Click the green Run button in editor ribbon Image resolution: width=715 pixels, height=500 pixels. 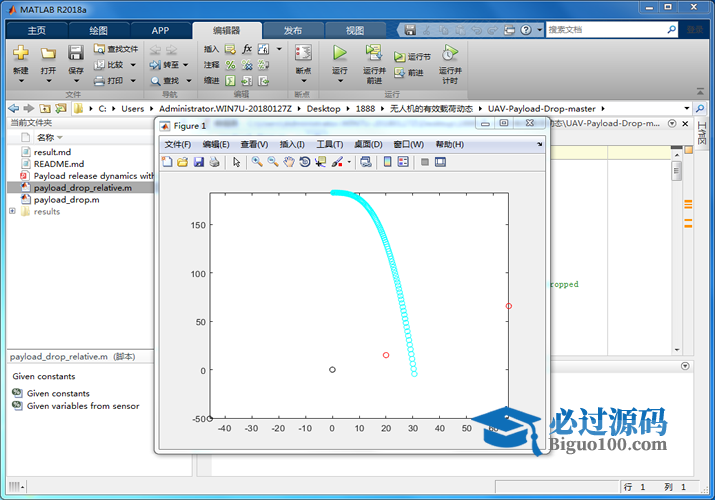point(340,53)
